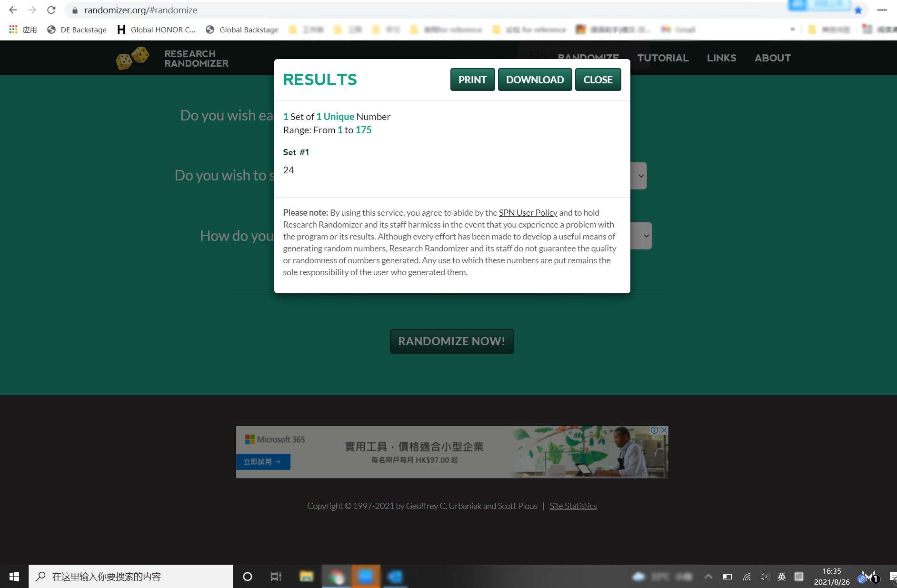The width and height of the screenshot is (897, 588).
Task: Bookmark this page via the star icon
Action: coord(858,10)
